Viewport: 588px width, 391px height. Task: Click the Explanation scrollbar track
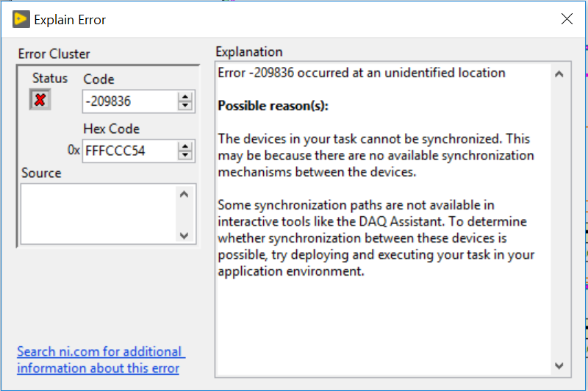point(559,220)
